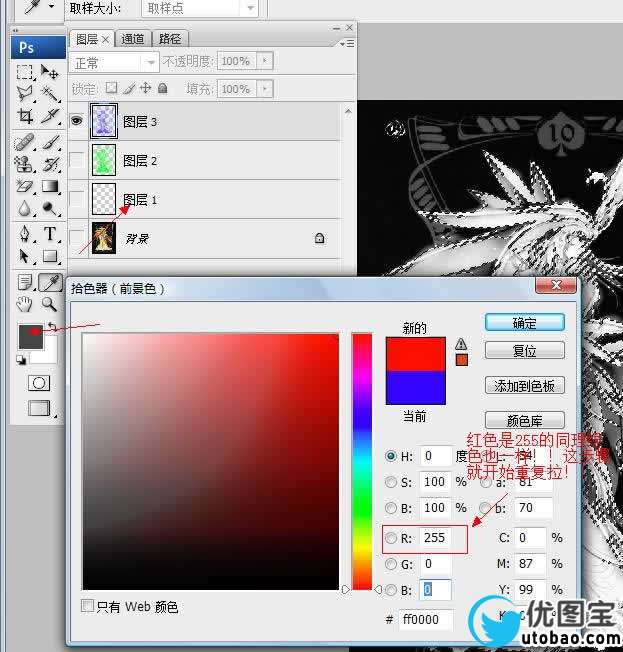
Task: Select the Brush tool
Action: pos(50,142)
